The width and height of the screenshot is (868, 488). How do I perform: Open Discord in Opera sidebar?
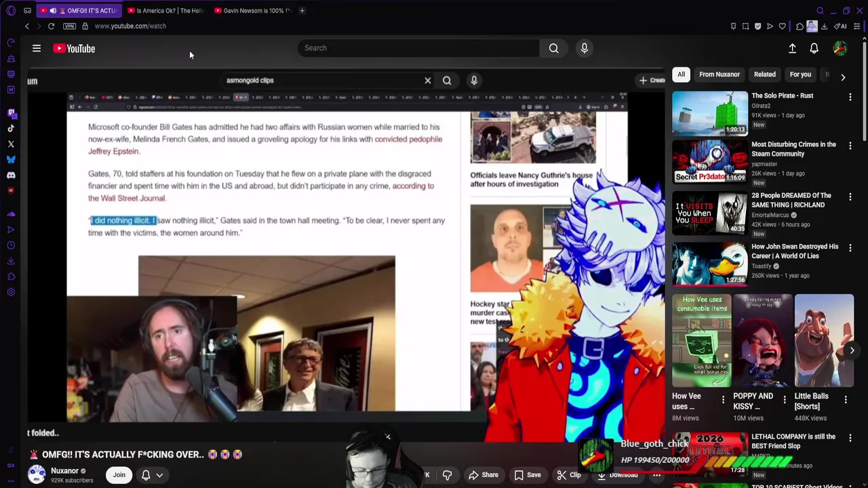[11, 175]
